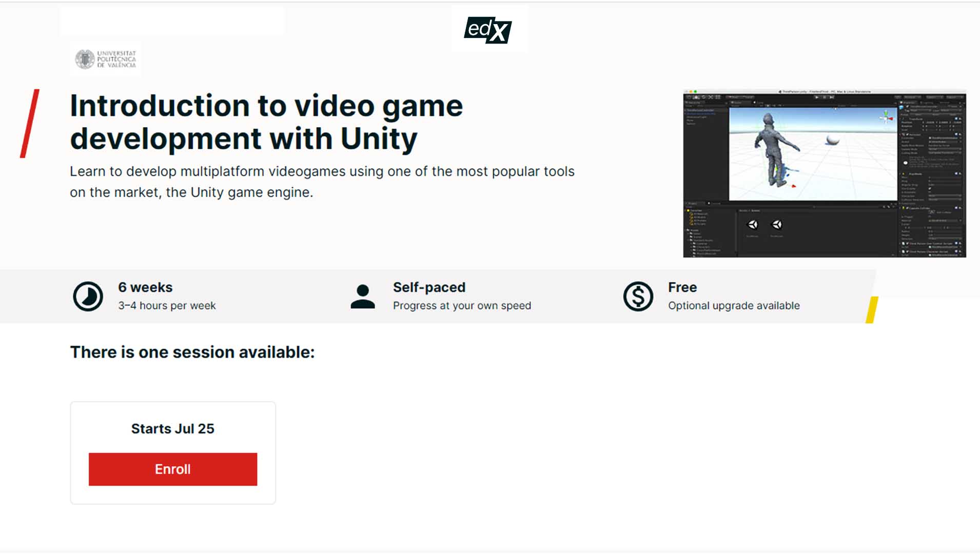This screenshot has width=980, height=554.
Task: Click the Starts Jul 25 session heading
Action: click(173, 428)
